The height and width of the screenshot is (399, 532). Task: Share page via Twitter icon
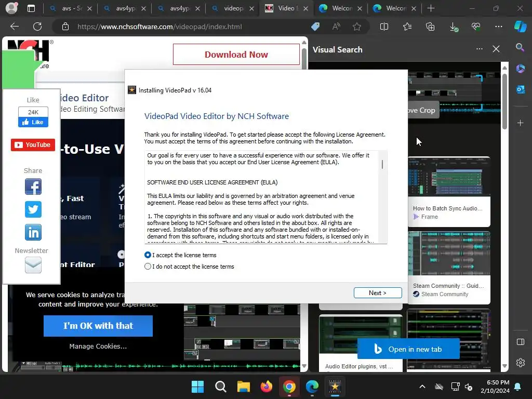coord(33,209)
